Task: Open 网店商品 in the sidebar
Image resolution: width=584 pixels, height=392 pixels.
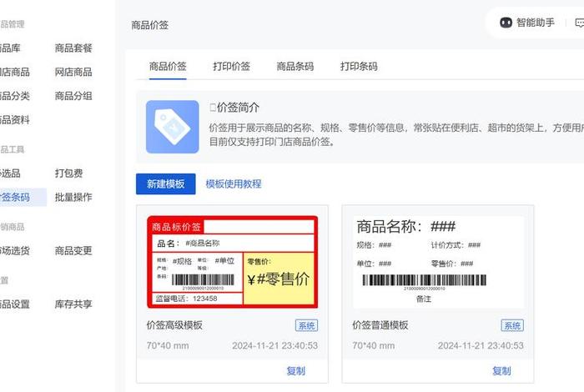Action: [73, 72]
